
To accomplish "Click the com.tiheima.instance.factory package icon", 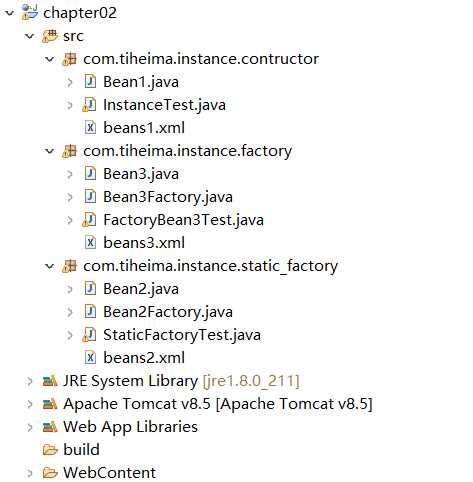I will (69, 151).
